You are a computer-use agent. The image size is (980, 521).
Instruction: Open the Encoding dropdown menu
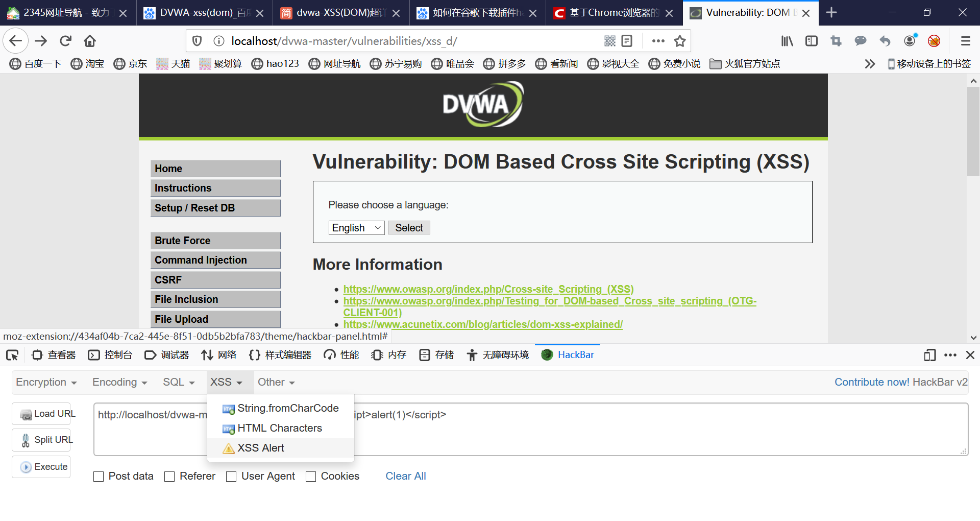120,382
